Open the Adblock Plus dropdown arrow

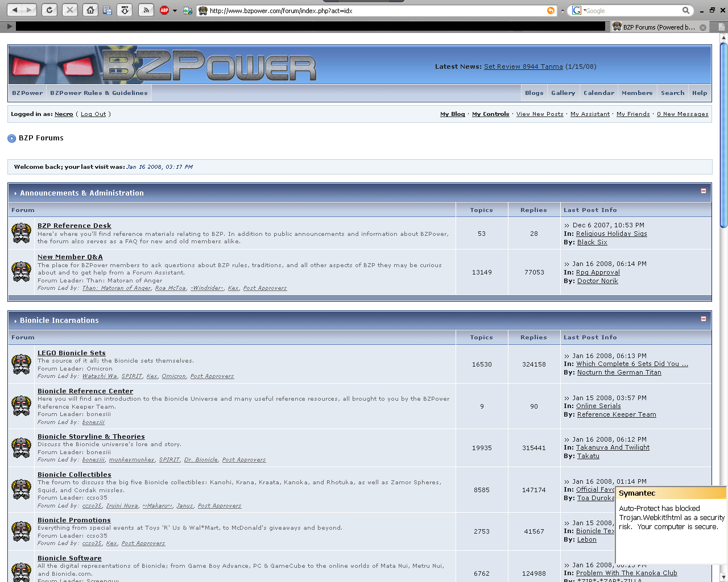175,10
